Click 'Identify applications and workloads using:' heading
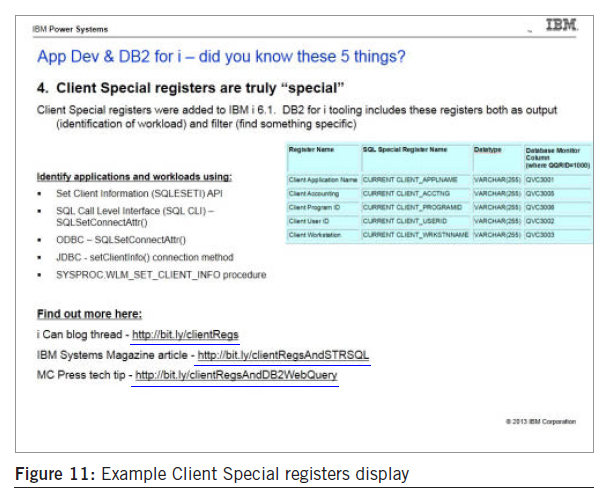608x499 pixels. (x=134, y=177)
